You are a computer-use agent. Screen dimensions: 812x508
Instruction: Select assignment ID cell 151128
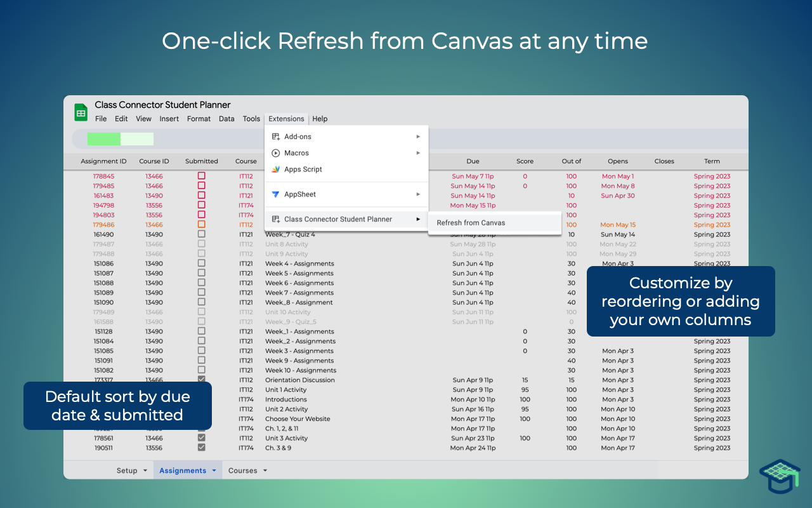pyautogui.click(x=104, y=331)
